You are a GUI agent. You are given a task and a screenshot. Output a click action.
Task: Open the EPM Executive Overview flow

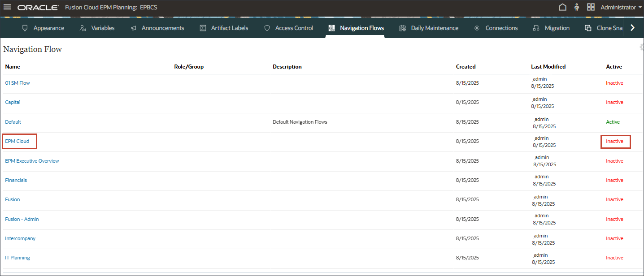[32, 161]
